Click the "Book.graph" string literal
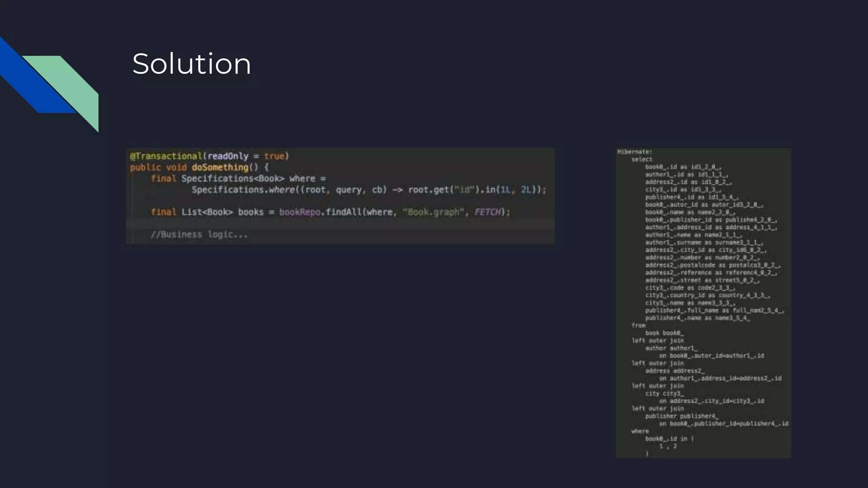 [x=433, y=212]
